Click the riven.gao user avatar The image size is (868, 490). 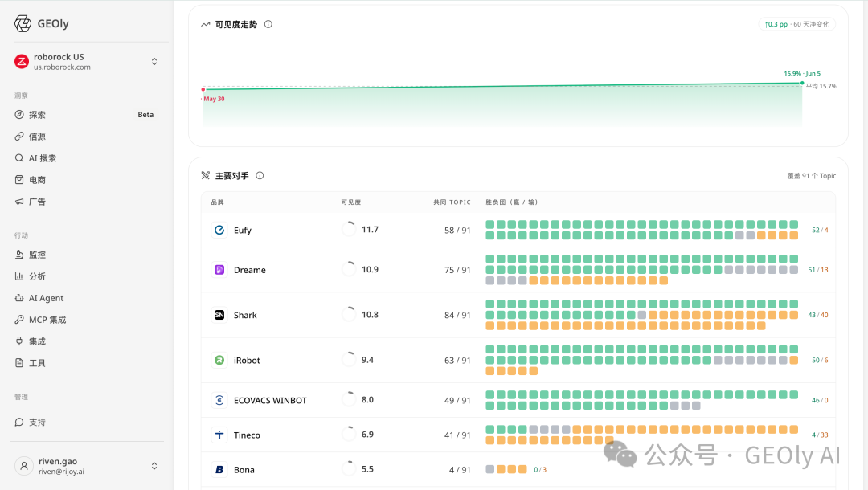click(x=24, y=466)
